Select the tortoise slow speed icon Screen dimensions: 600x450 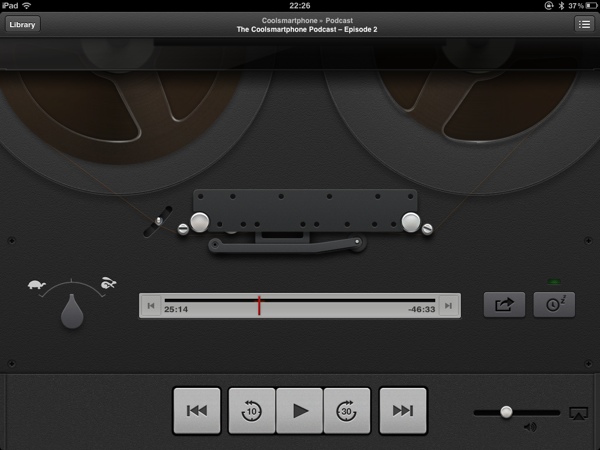click(x=37, y=285)
